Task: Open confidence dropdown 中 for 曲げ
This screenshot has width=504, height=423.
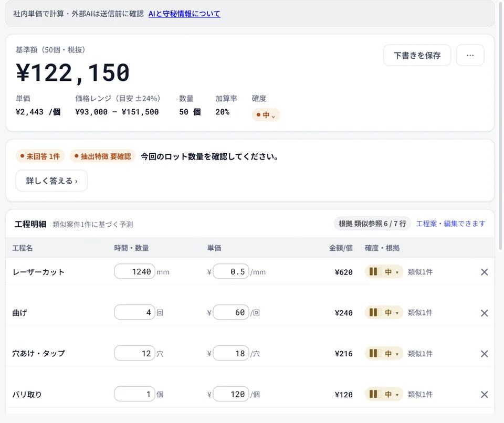Action: click(384, 312)
